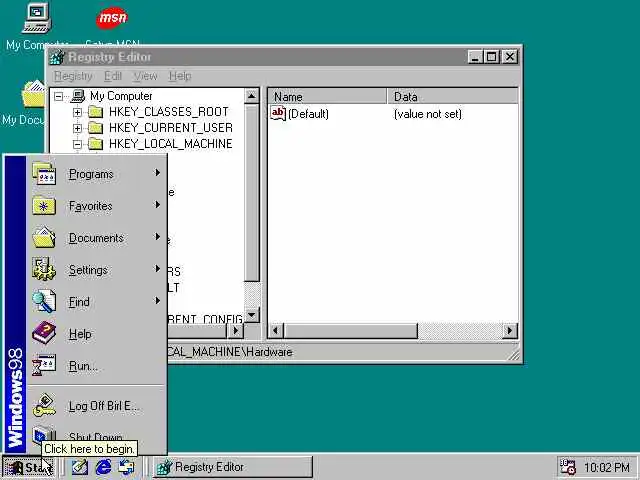Image resolution: width=640 pixels, height=480 pixels.
Task: Select My Computer root in registry tree
Action: point(121,96)
